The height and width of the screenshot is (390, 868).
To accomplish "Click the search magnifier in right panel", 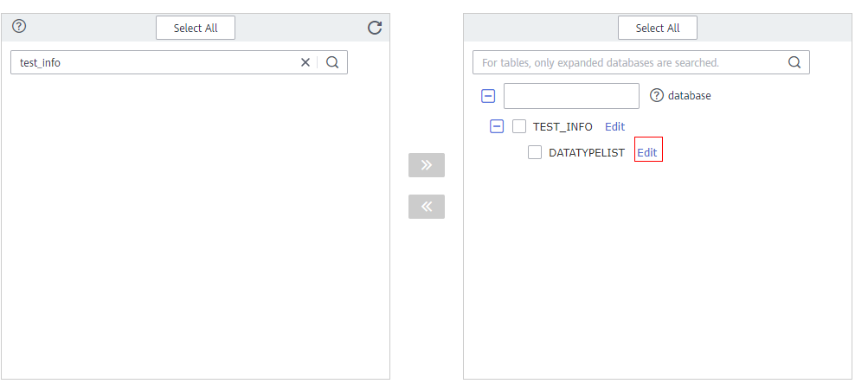I will click(x=794, y=62).
